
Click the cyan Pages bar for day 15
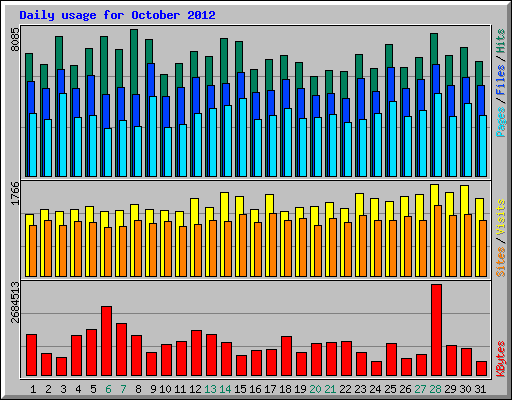[x=243, y=137]
